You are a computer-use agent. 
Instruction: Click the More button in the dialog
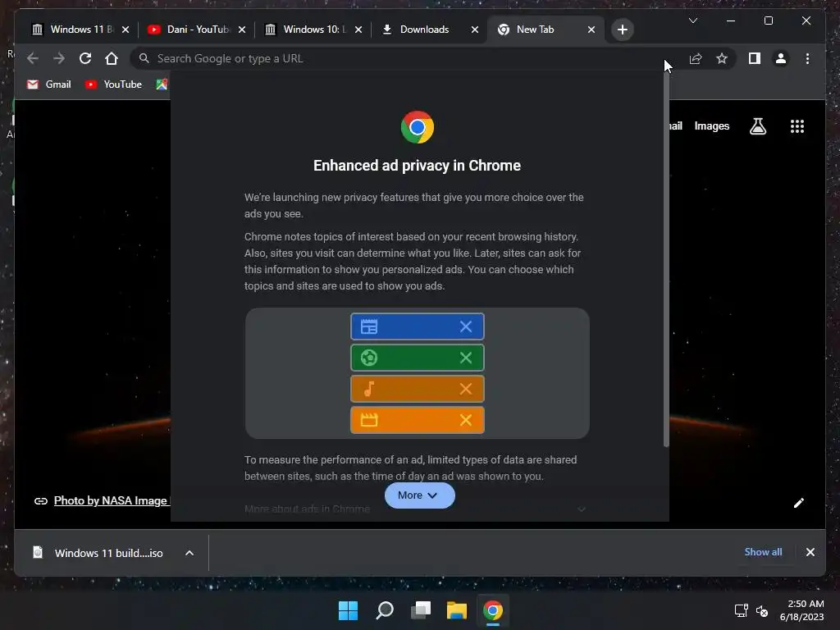point(419,495)
